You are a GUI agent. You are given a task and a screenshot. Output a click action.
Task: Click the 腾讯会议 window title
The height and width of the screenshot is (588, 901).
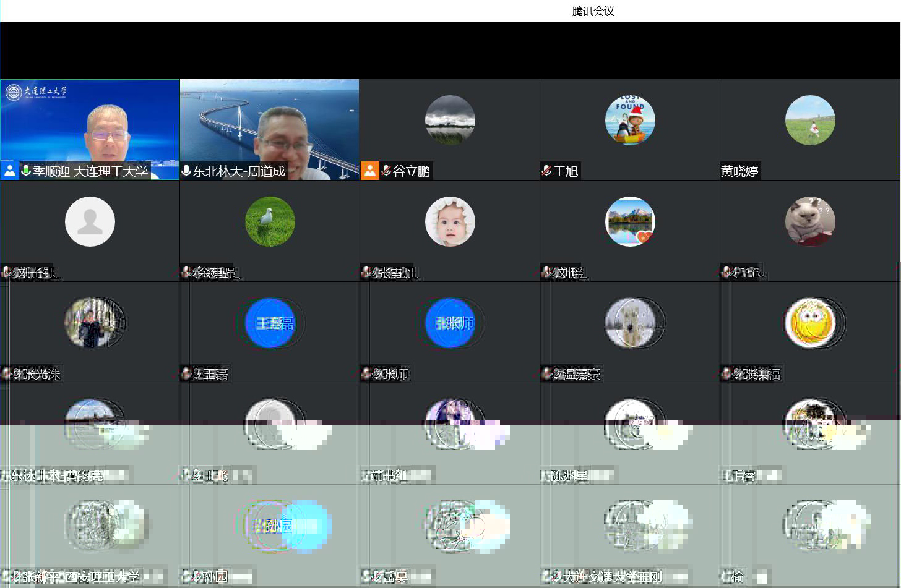[593, 11]
